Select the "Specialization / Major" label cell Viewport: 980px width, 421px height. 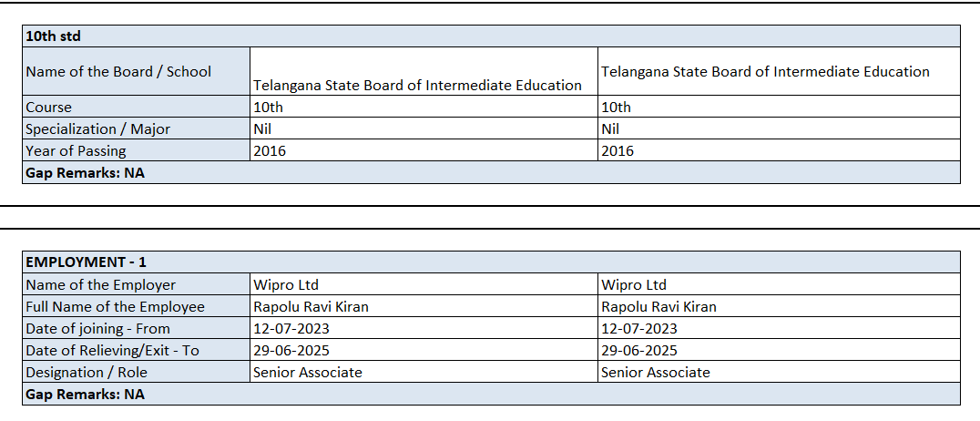point(97,128)
